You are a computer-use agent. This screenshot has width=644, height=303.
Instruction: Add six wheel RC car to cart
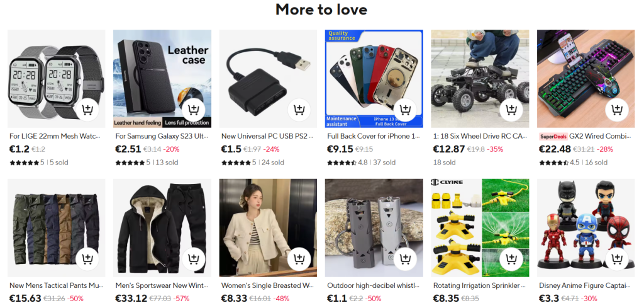tap(511, 110)
